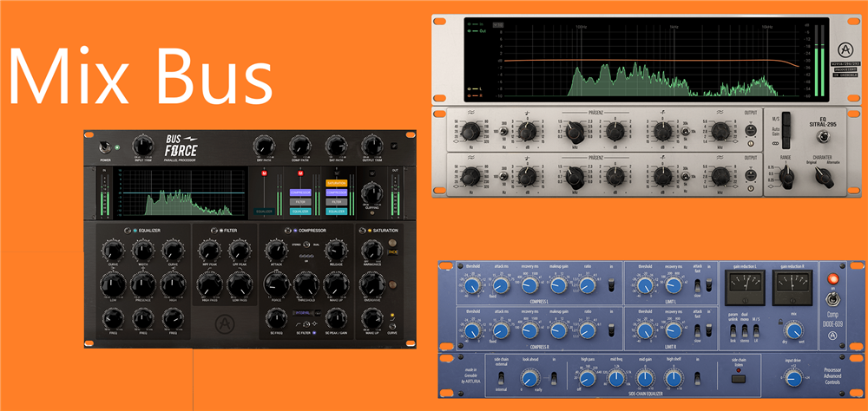Screen dimensions: 868x411
Task: Adjust the SC Peak / Gain knob
Action: point(335,318)
